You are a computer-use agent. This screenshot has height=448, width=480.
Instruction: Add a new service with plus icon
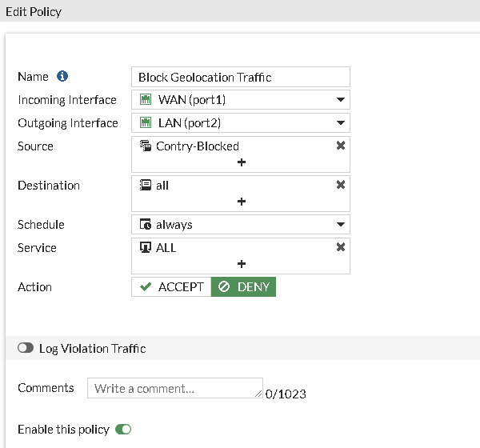click(x=241, y=264)
